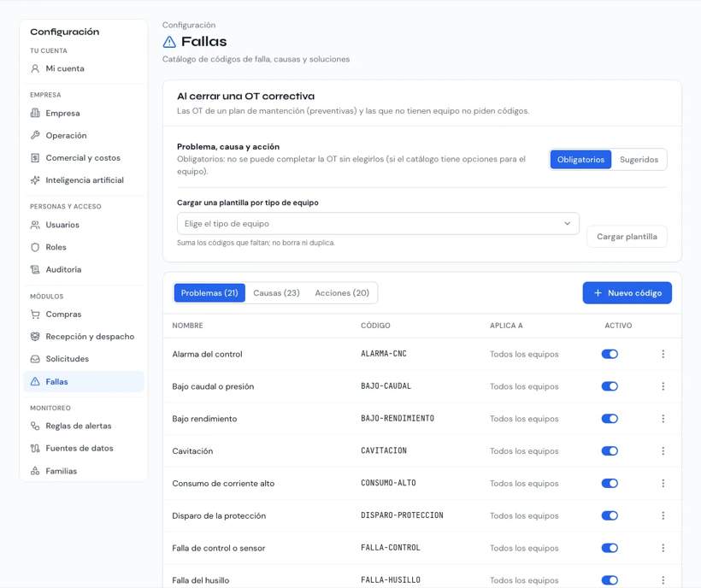Click the Compras shopping cart icon
This screenshot has width=701, height=588.
35,315
